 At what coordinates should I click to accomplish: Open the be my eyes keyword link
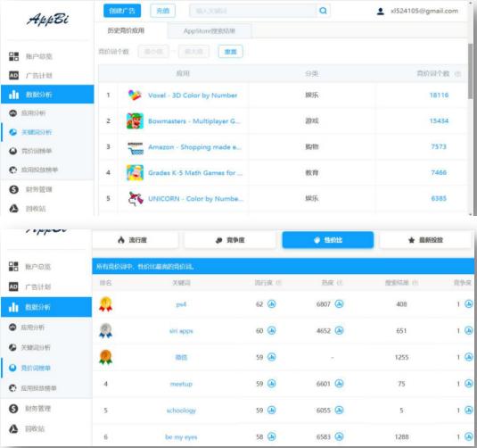181,437
